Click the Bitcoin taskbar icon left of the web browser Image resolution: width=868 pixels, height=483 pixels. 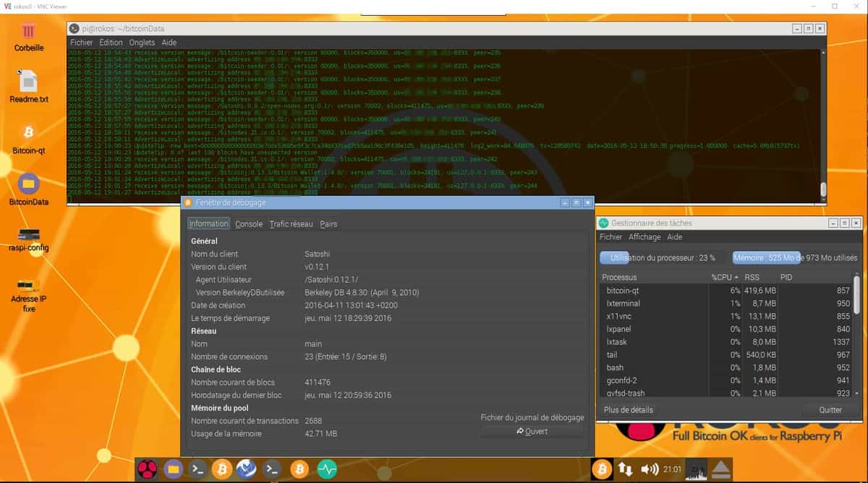(x=222, y=469)
